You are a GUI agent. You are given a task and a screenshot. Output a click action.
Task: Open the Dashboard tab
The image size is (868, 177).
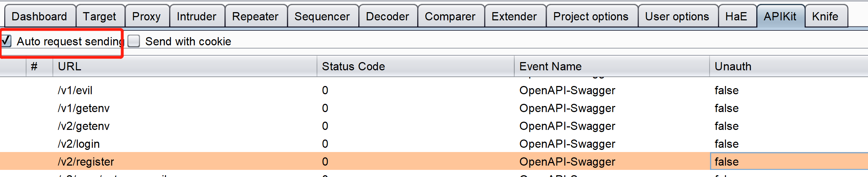40,16
